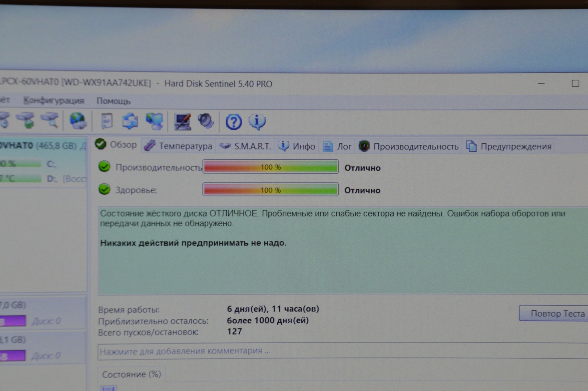Open the report document toolbar icon
The image size is (588, 391).
(x=106, y=121)
